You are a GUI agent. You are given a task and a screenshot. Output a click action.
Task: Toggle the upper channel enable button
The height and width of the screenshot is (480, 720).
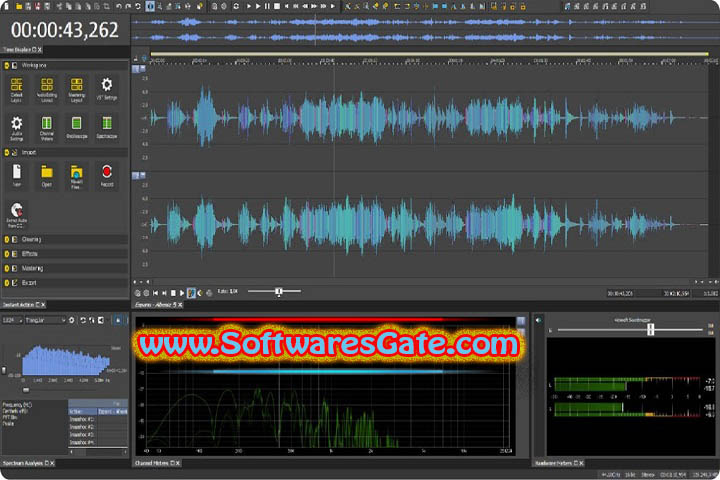point(136,68)
